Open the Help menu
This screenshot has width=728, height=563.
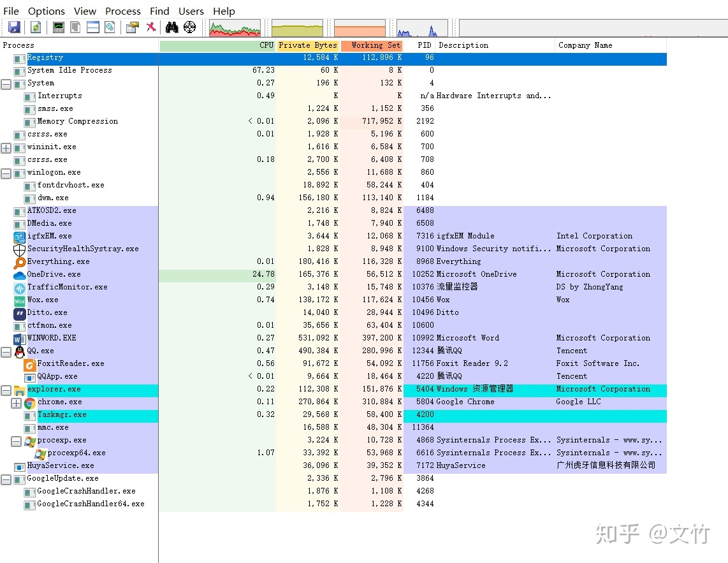coord(224,11)
